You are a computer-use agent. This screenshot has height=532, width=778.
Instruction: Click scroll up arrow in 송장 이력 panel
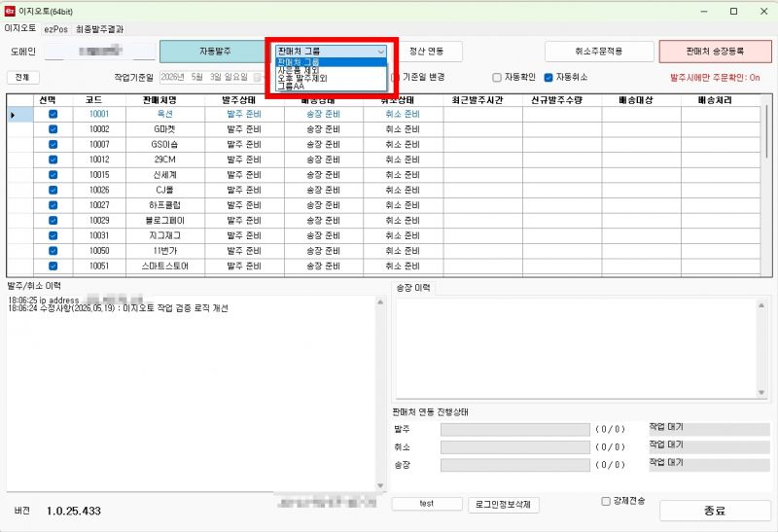[x=761, y=305]
